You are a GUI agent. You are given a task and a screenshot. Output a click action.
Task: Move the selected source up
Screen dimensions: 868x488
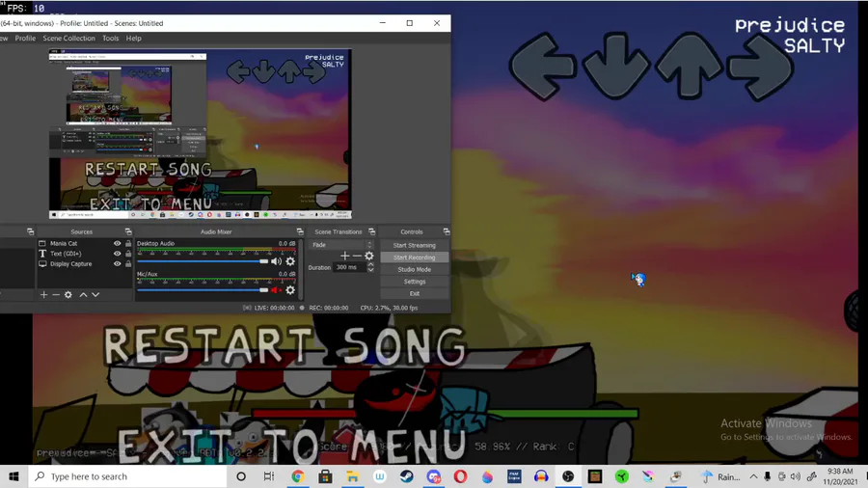[x=83, y=295]
